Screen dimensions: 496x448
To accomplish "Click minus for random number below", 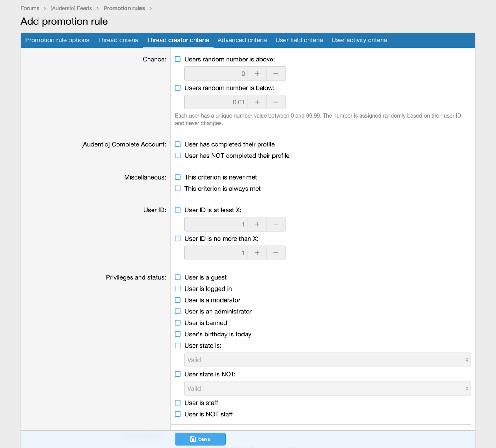I will tap(276, 102).
